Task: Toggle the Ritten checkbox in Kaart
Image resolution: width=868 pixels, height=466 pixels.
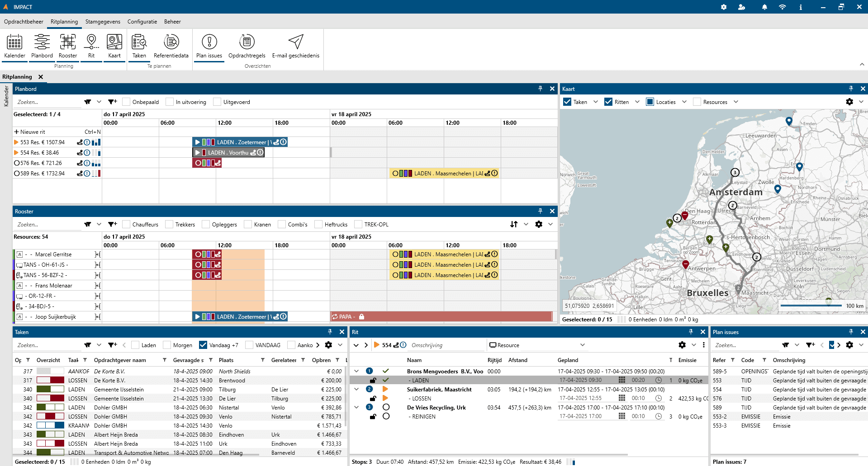Action: point(608,102)
